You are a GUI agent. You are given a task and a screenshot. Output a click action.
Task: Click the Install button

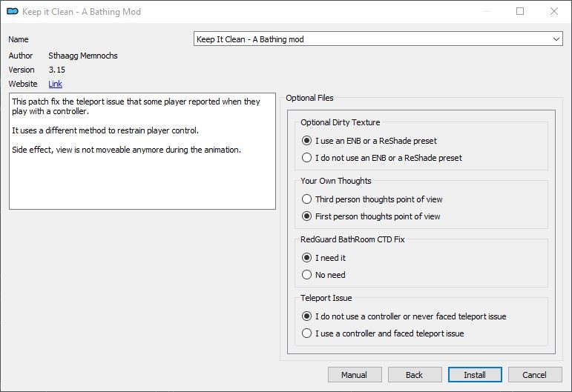[475, 375]
